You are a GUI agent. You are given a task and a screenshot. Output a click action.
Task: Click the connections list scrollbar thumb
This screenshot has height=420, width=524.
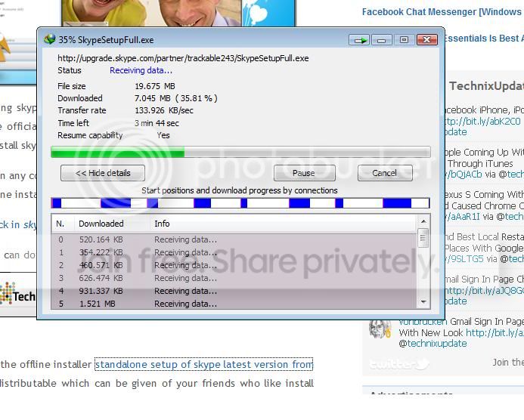tap(423, 238)
